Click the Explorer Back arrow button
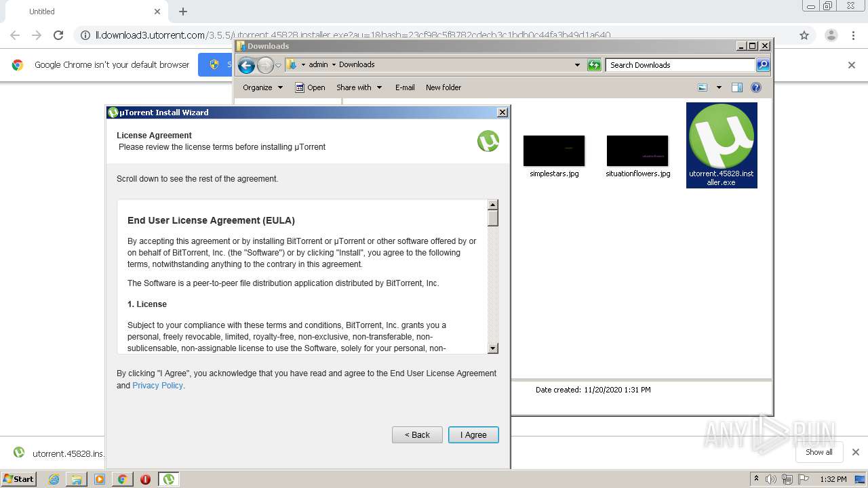The width and height of the screenshot is (868, 488). tap(246, 65)
